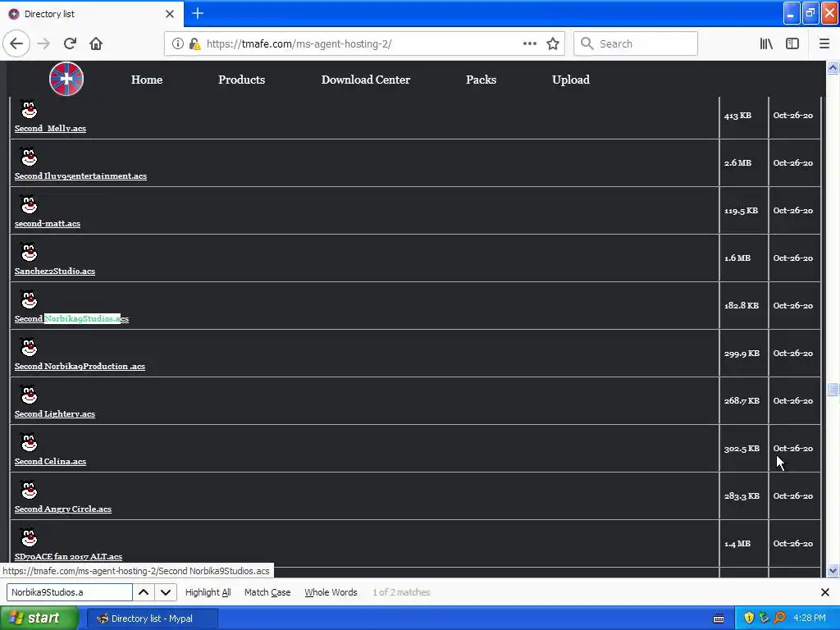Open the Products nav menu item
Image resolution: width=840 pixels, height=630 pixels.
242,80
